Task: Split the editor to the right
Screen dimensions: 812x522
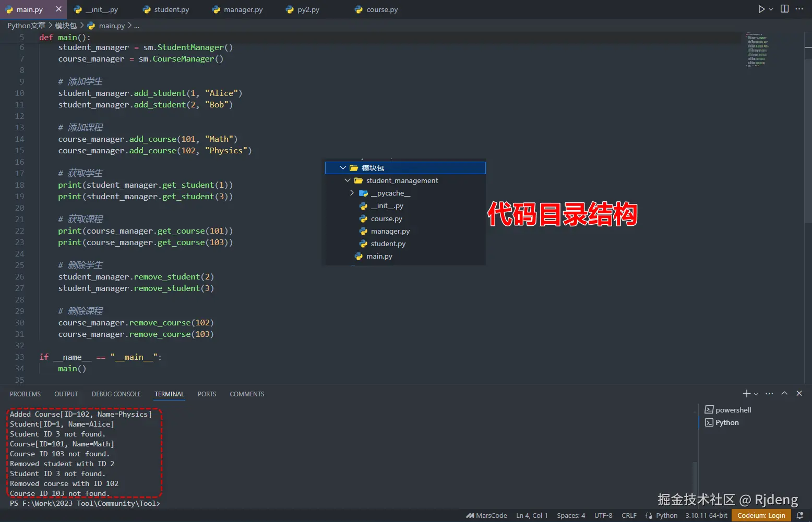Action: click(784, 9)
